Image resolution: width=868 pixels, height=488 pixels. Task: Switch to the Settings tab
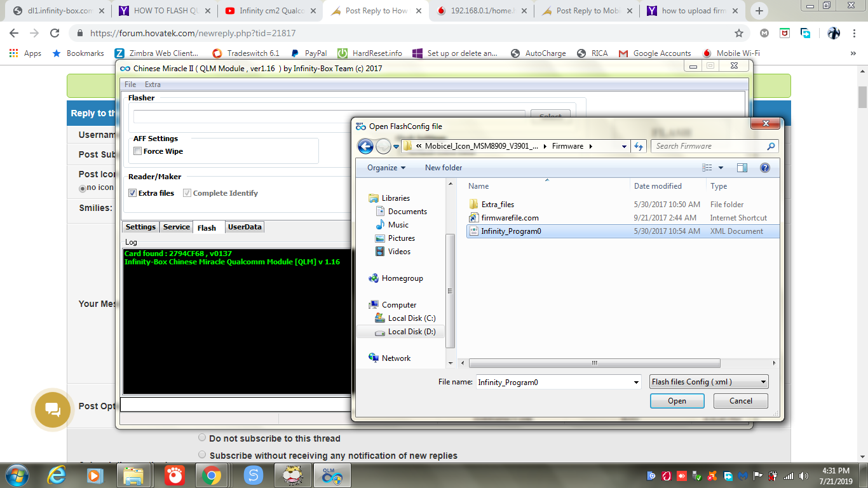coord(140,227)
